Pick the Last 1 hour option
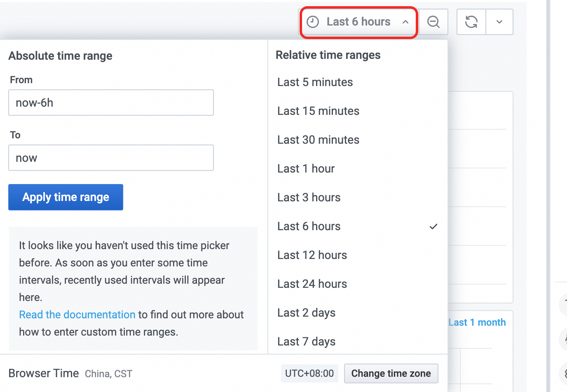Screen dimensions: 567x392 coord(306,169)
